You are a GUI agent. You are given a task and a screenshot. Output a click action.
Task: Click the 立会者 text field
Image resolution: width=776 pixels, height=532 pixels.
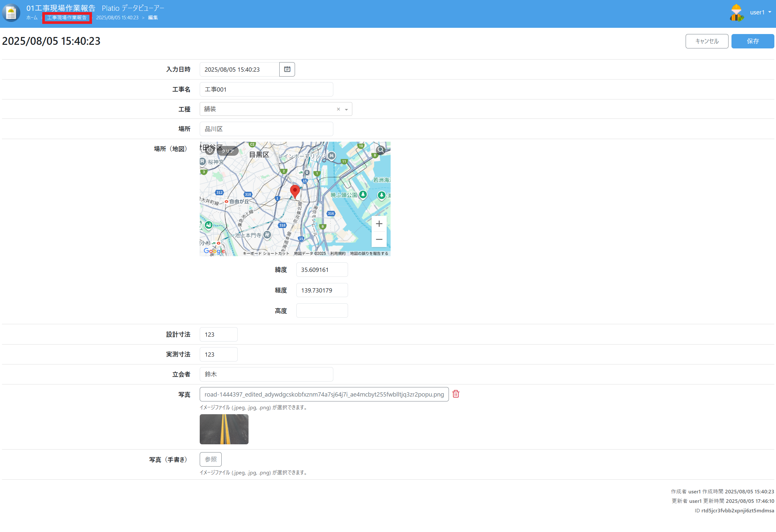[266, 375]
